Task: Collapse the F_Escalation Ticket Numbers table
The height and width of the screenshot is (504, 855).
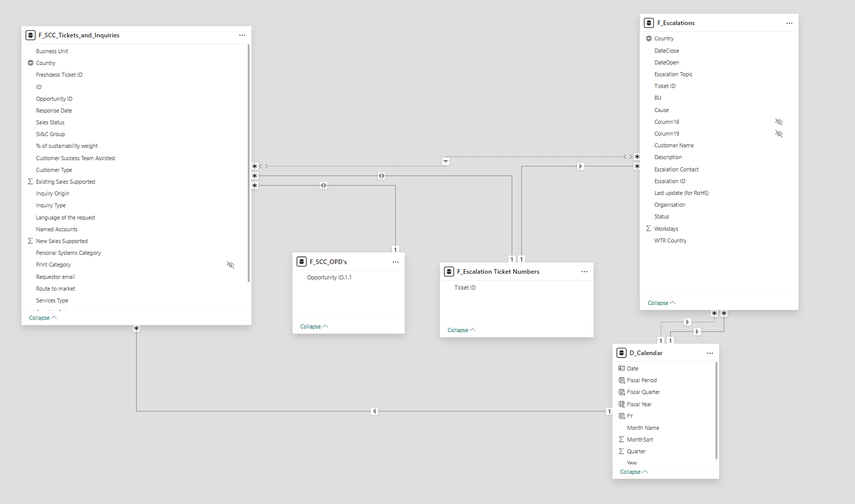Action: click(462, 330)
